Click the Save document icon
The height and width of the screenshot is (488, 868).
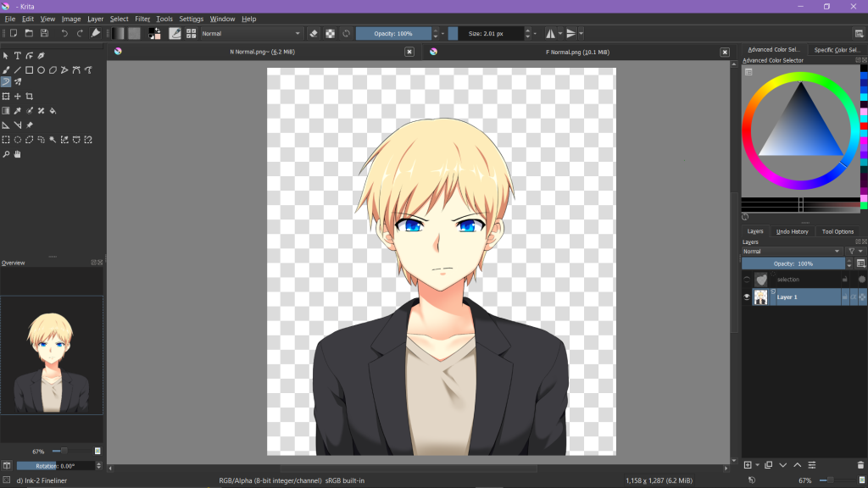44,33
